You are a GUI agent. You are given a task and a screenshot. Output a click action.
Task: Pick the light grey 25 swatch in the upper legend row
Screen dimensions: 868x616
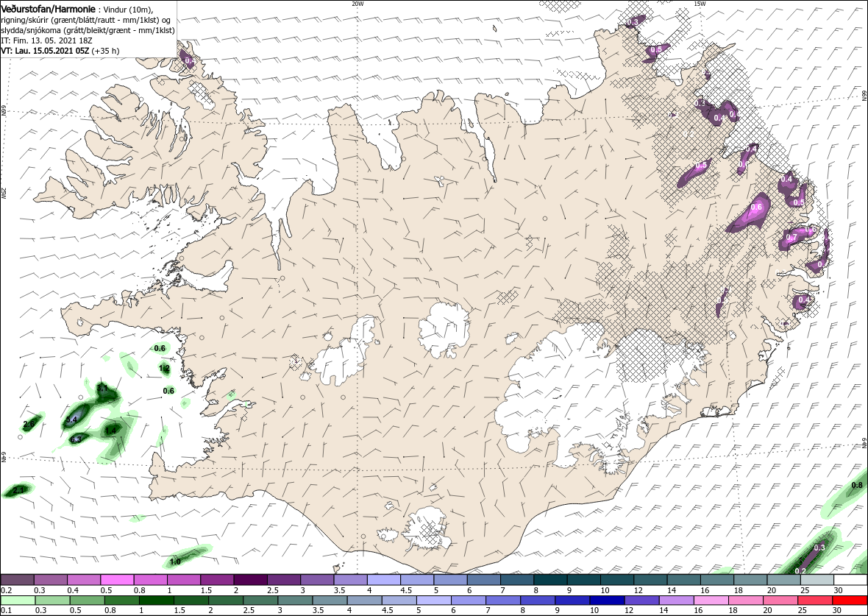[x=817, y=580]
